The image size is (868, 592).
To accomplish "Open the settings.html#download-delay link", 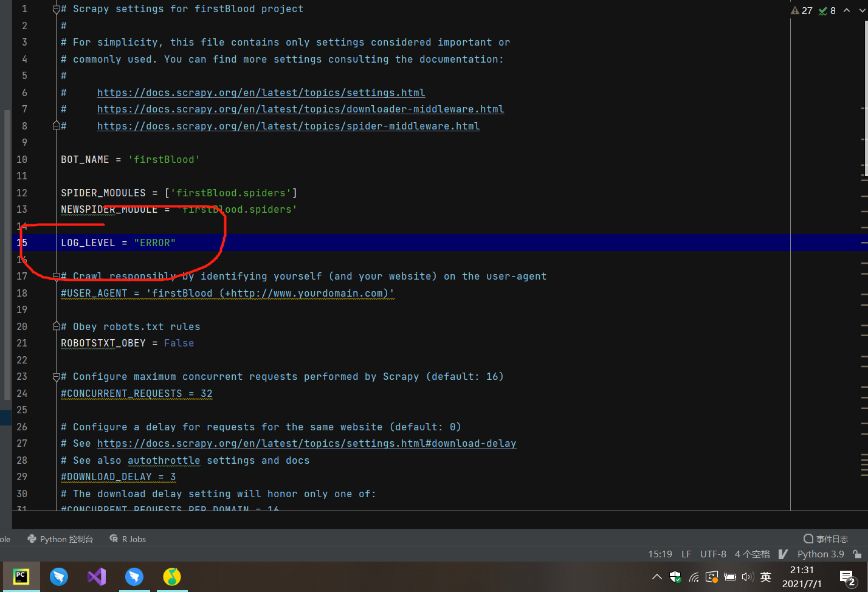I will (x=307, y=444).
